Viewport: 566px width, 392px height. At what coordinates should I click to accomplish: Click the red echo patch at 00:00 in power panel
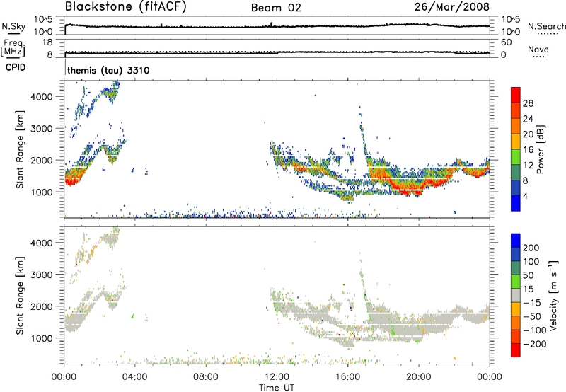click(72, 178)
